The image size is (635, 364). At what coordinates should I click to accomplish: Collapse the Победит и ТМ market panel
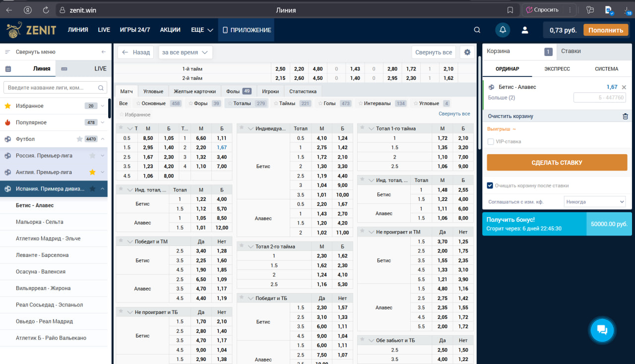pyautogui.click(x=129, y=242)
